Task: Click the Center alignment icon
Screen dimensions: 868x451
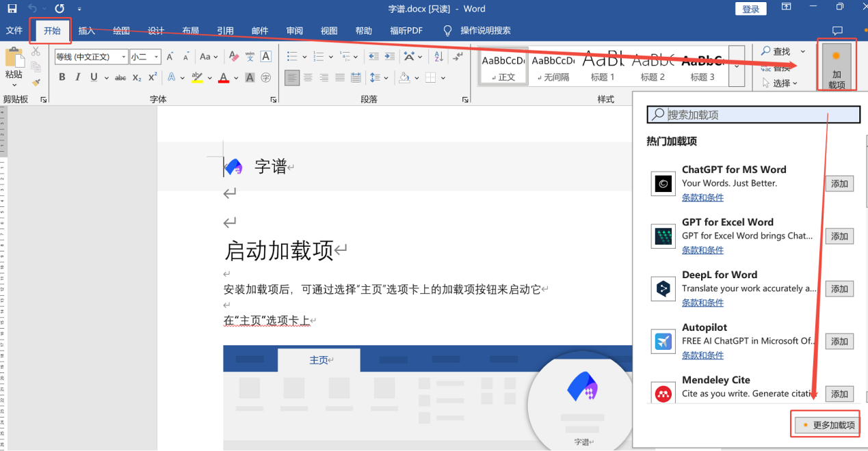Action: pyautogui.click(x=308, y=78)
